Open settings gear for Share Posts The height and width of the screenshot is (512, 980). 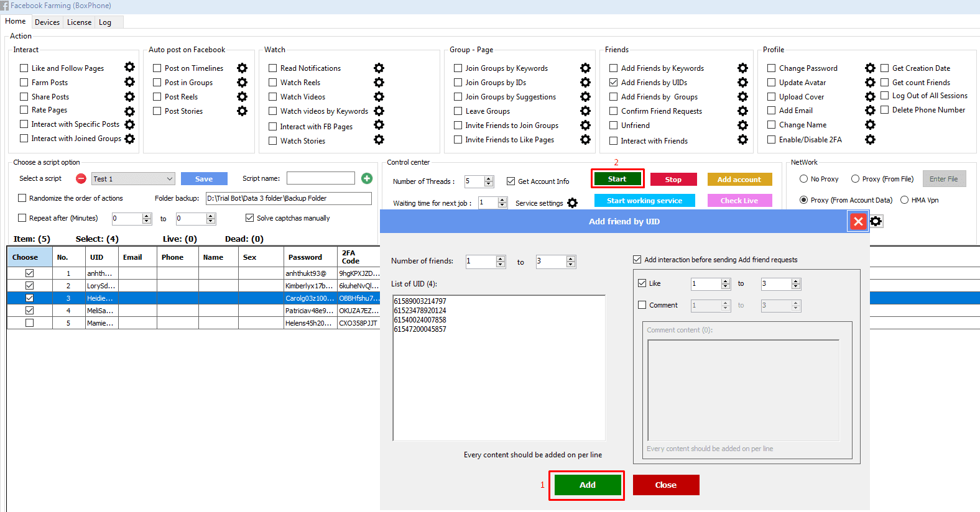click(129, 96)
